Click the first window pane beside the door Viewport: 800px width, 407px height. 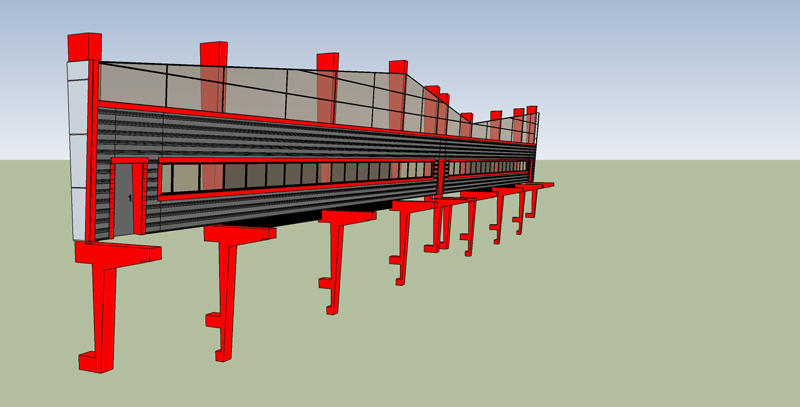[169, 179]
